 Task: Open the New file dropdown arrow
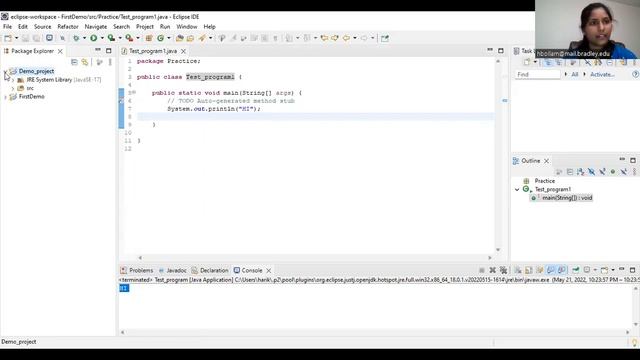point(16,38)
